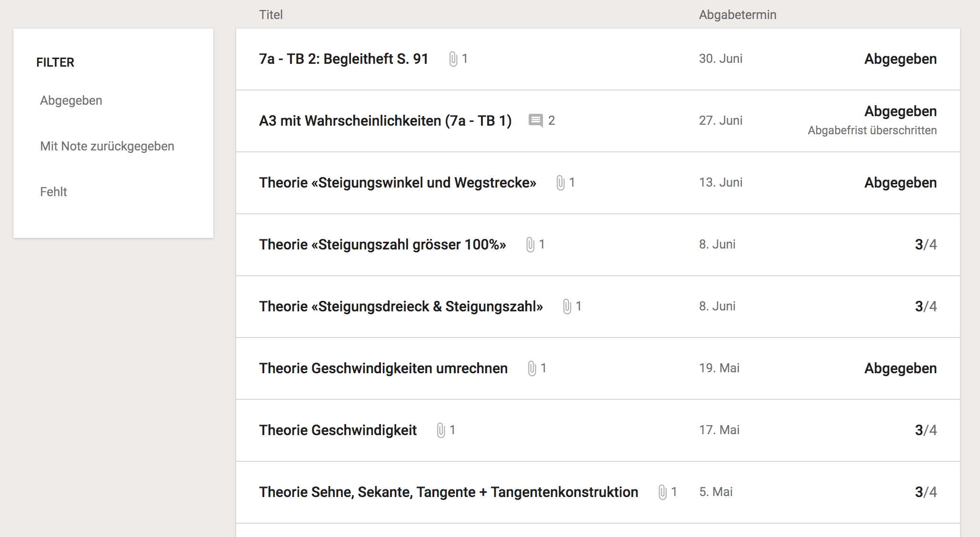Show only assignments marked Fehlt

53,192
